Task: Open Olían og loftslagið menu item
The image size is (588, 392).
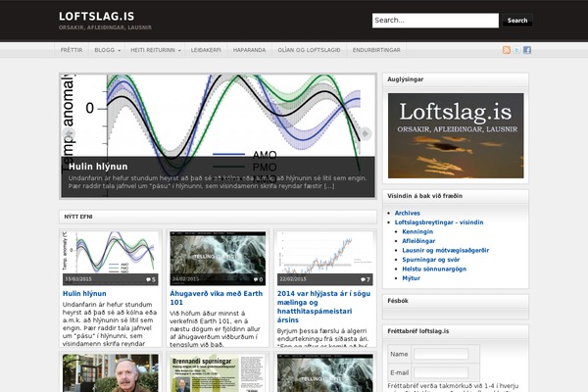Action: tap(310, 50)
